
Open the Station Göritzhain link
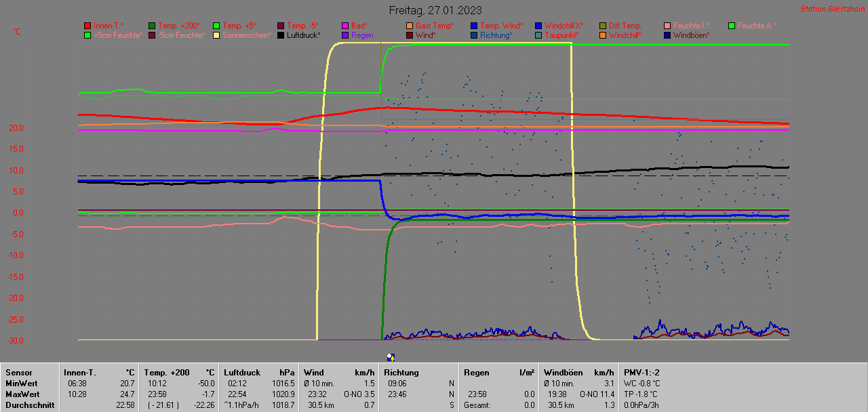[831, 9]
